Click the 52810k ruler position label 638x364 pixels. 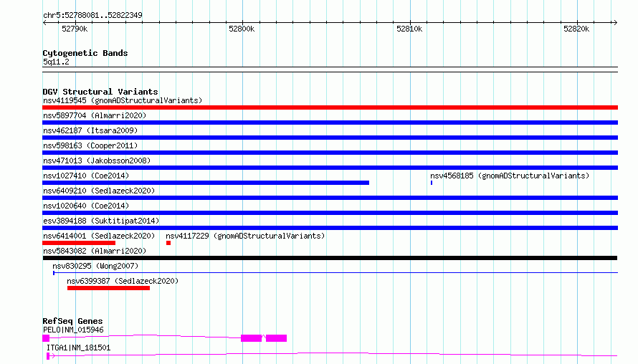click(409, 29)
